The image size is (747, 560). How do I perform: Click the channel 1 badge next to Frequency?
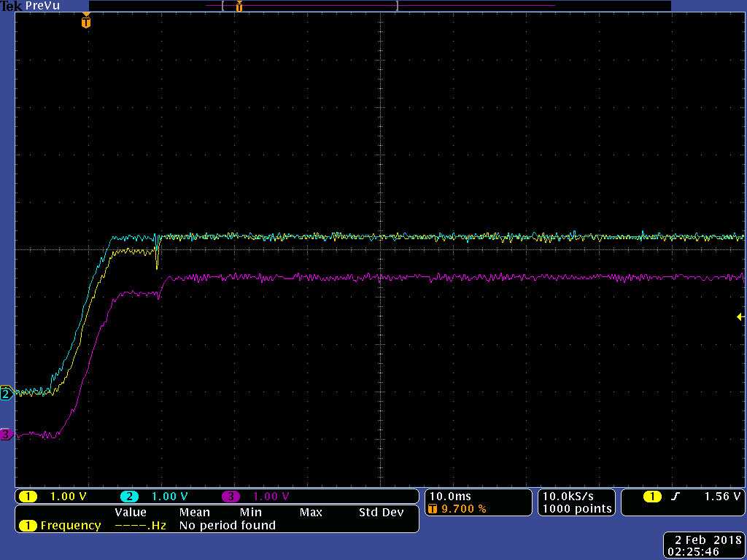click(28, 526)
